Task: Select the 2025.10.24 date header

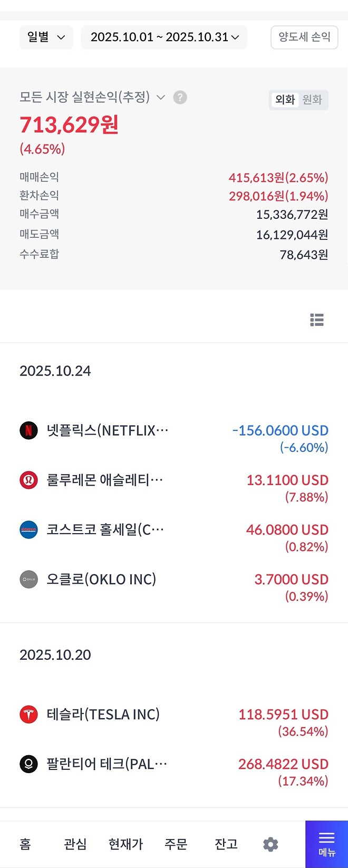Action: pos(55,371)
